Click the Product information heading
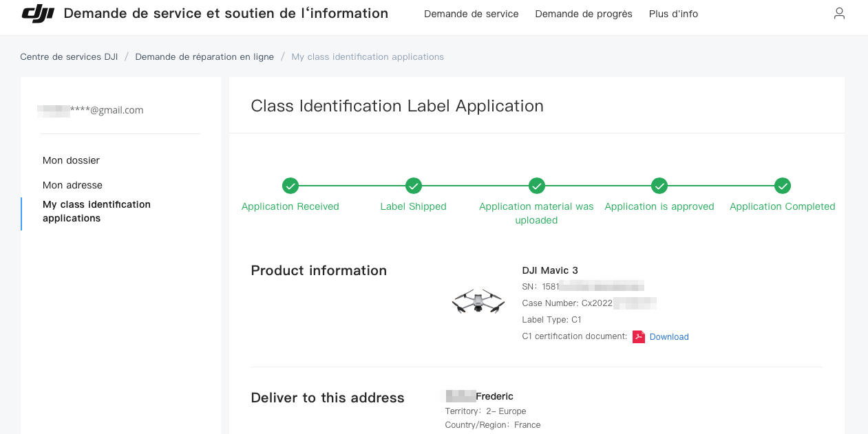 pos(319,271)
